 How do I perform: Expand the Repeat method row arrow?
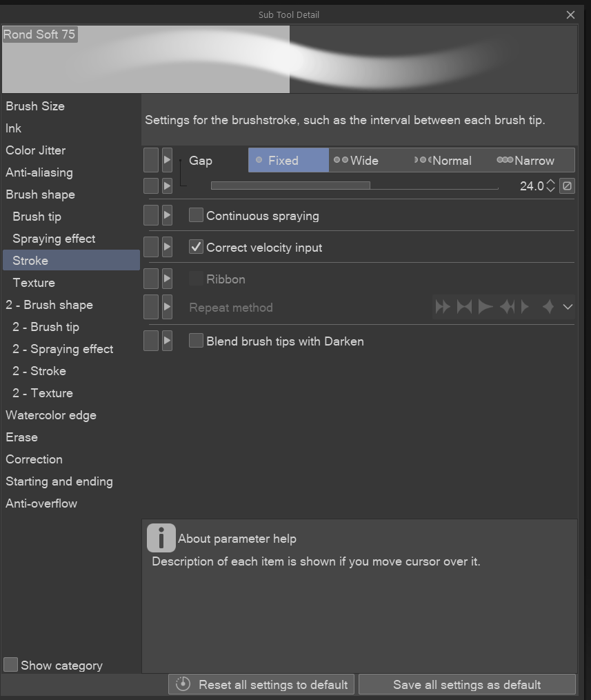[167, 307]
